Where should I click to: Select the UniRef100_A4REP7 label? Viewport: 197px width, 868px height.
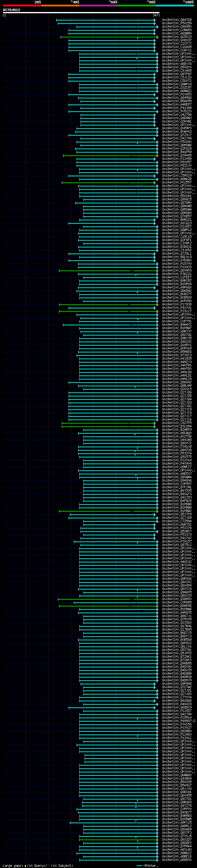pos(177,104)
